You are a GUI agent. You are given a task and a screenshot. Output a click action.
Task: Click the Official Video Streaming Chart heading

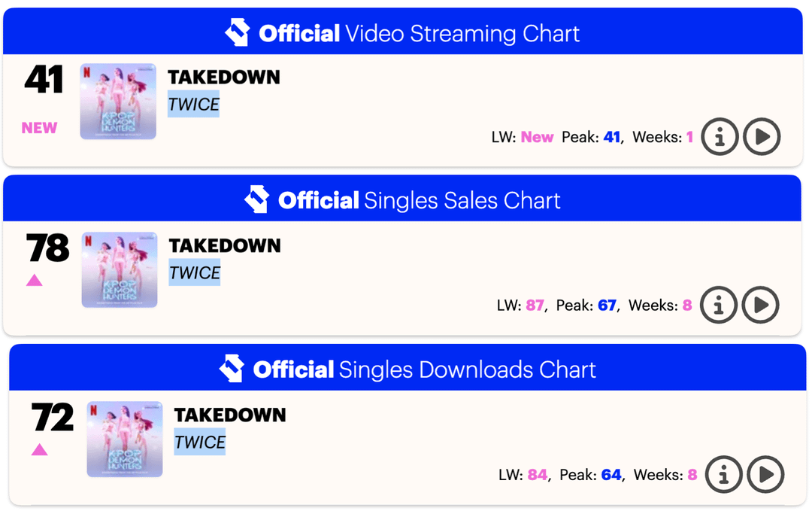[x=419, y=34]
